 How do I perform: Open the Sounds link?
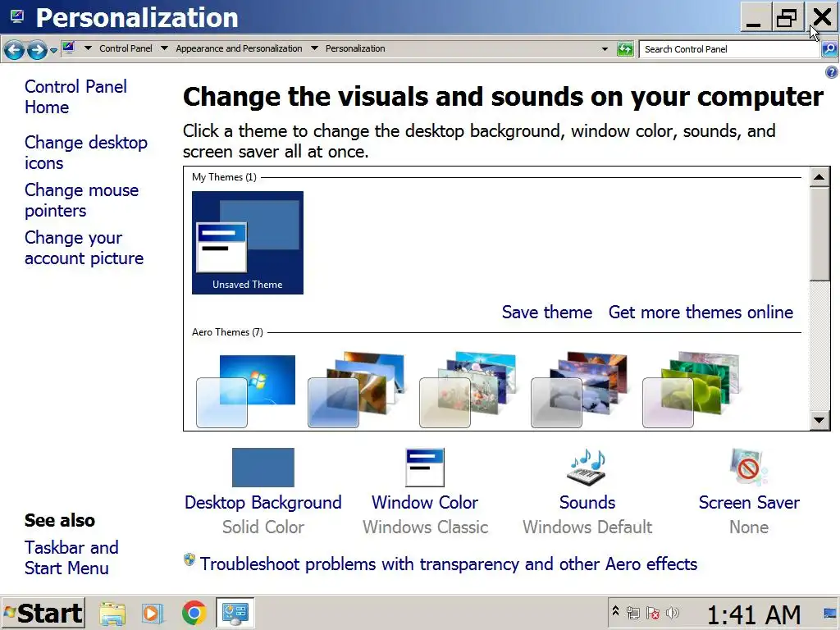coord(587,503)
